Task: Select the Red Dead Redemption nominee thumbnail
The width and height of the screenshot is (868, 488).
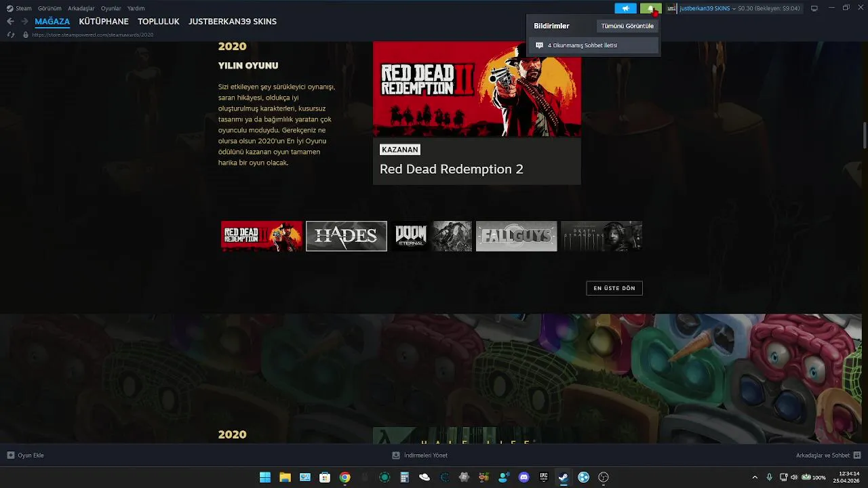Action: (x=262, y=236)
